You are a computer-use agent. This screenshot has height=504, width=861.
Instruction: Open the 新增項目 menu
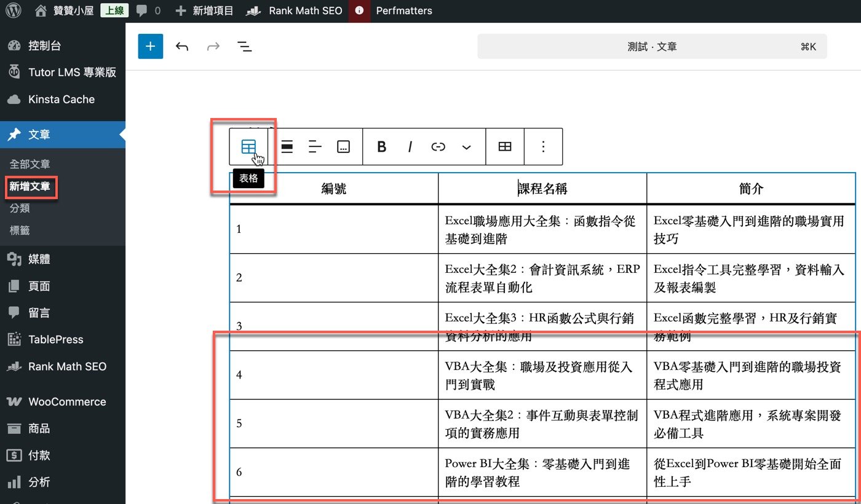pyautogui.click(x=204, y=10)
